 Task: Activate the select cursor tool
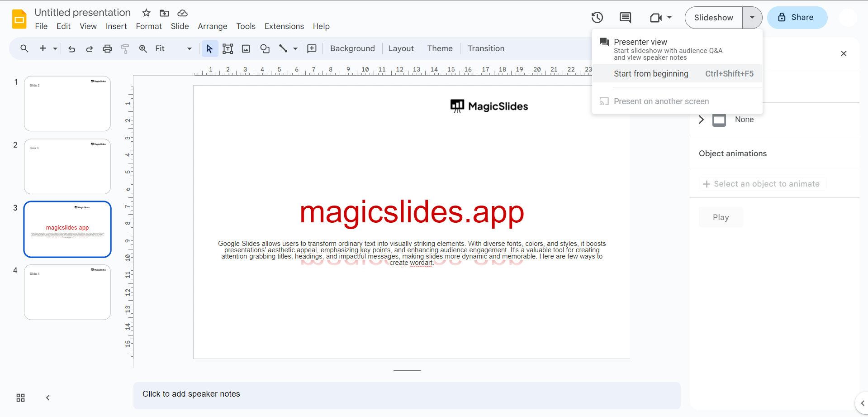[x=209, y=48]
